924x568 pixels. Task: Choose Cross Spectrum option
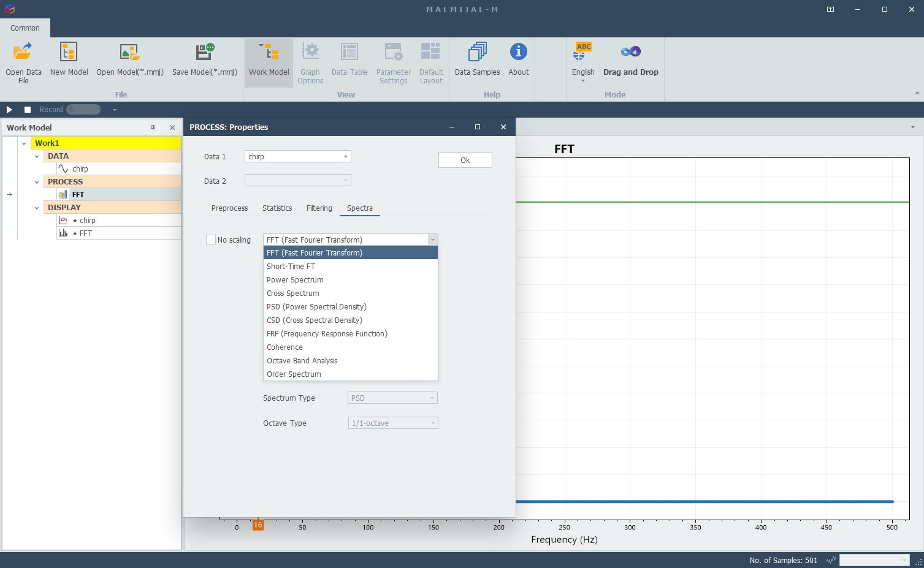click(x=351, y=293)
